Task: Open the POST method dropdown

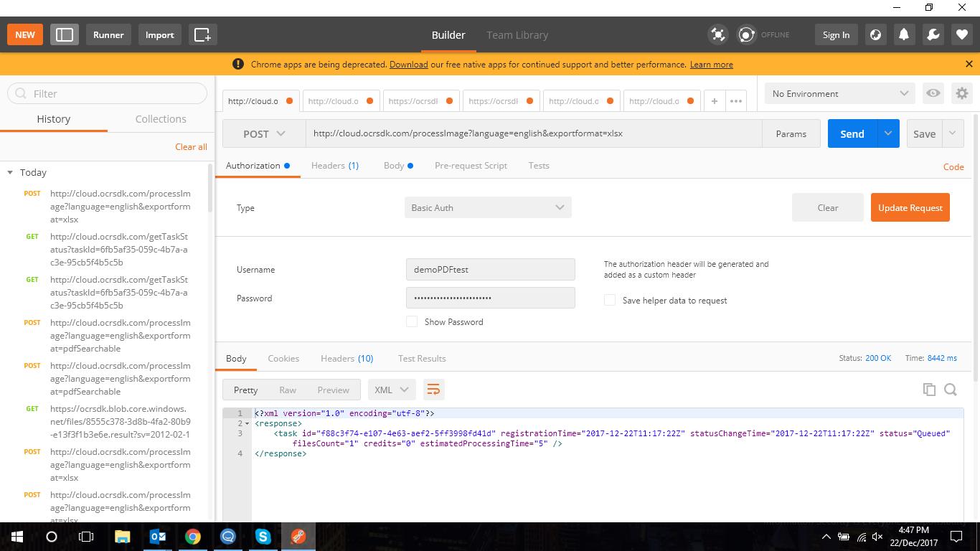Action: pyautogui.click(x=263, y=133)
